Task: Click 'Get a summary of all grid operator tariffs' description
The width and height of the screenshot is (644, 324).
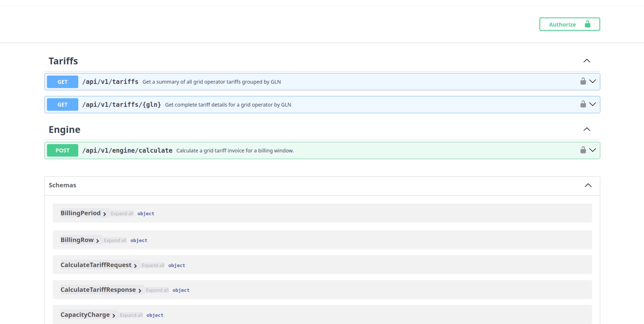Action: (x=211, y=82)
